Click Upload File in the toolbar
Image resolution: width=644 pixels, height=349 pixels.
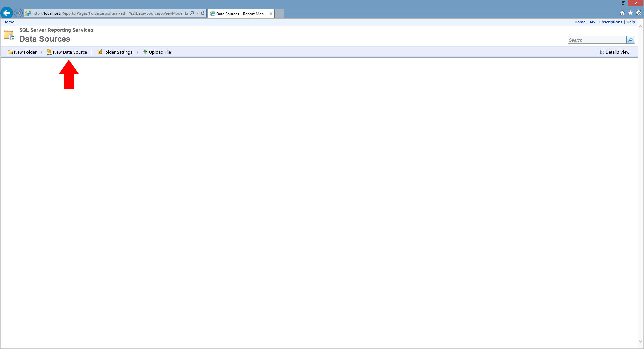coord(157,52)
